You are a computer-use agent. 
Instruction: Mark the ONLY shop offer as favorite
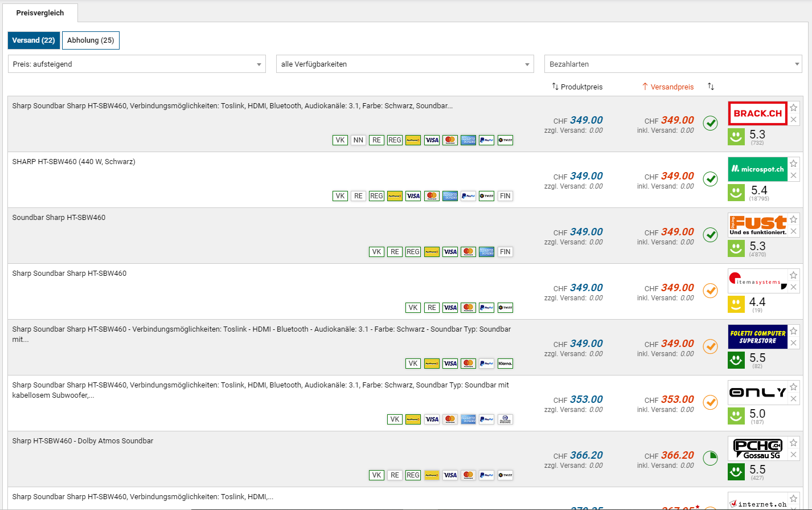coord(793,387)
